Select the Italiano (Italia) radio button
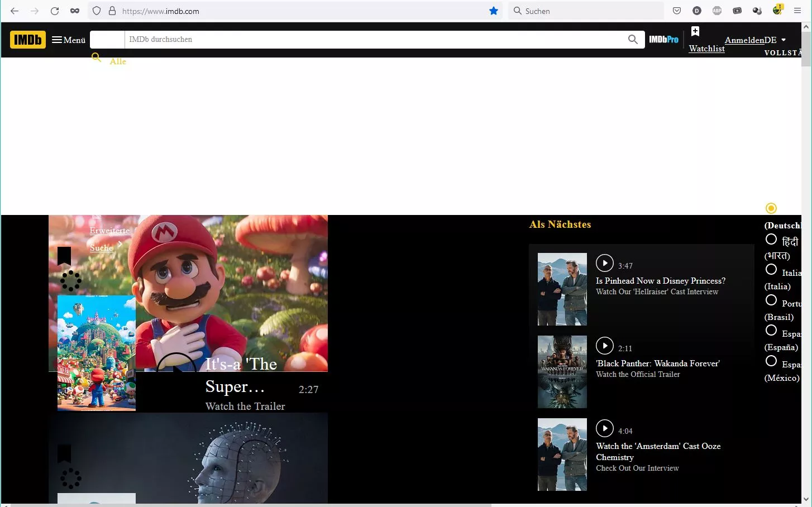Viewport: 812px width, 507px height. pos(771,270)
